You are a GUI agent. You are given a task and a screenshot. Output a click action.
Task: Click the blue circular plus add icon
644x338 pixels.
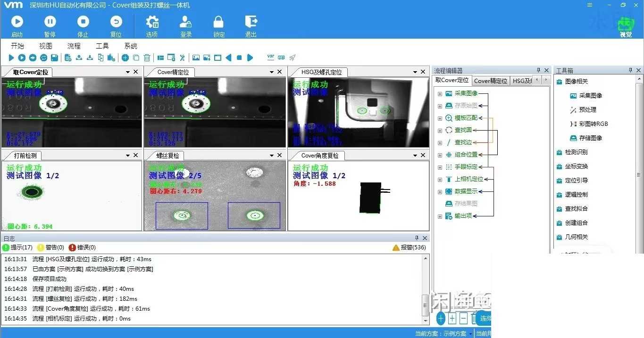pos(125,58)
